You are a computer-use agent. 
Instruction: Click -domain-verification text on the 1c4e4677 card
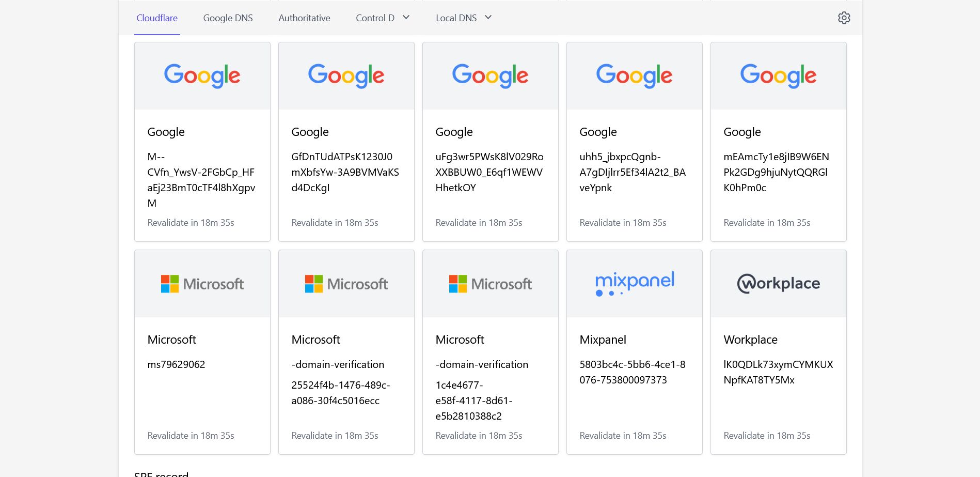tap(482, 364)
